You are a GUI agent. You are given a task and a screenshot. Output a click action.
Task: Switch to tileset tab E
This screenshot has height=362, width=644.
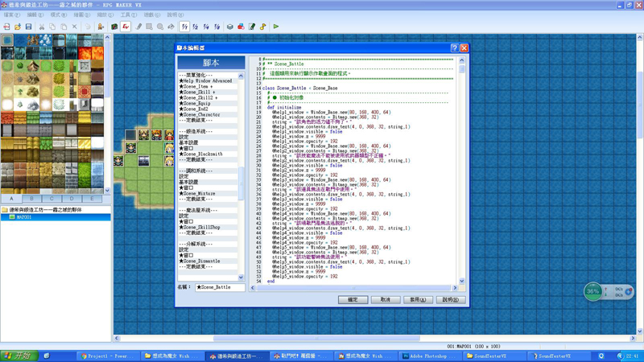(x=92, y=199)
